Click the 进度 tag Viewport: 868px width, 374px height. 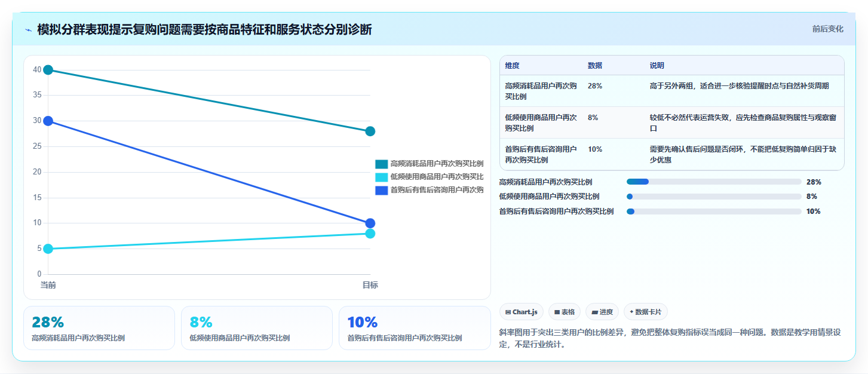pyautogui.click(x=602, y=312)
